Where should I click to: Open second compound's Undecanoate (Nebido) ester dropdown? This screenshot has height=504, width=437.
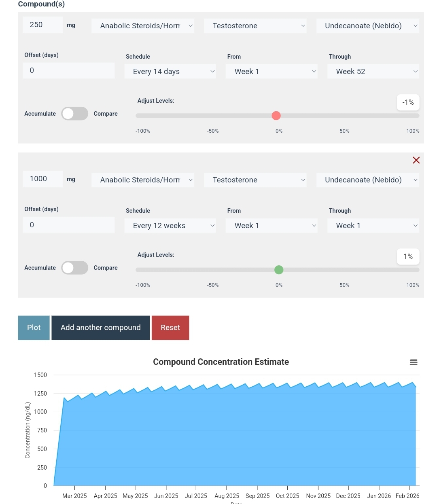[x=367, y=180]
